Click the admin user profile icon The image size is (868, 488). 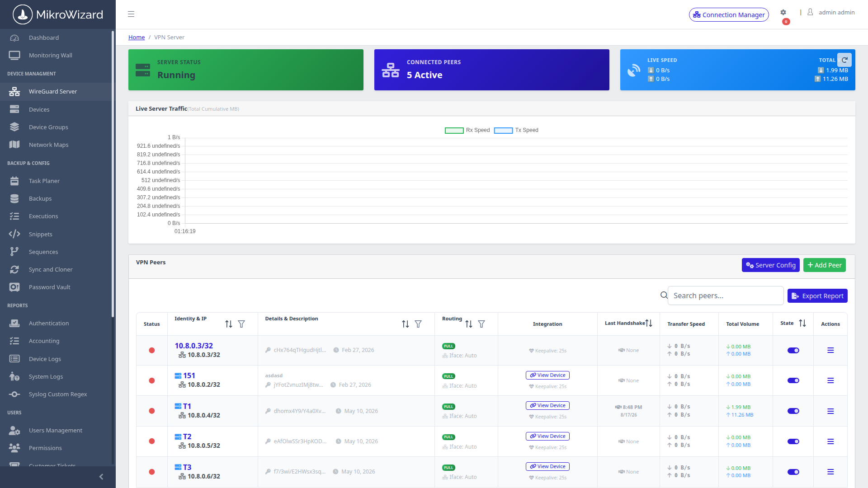pyautogui.click(x=810, y=12)
